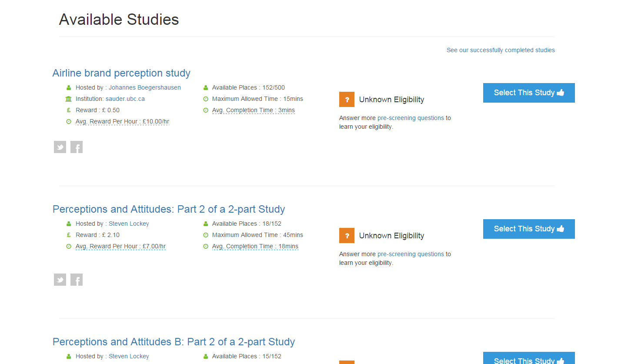Click the institution icon beside sauder.ubc.ca
Viewport: 628px width, 364px height.
[x=68, y=99]
